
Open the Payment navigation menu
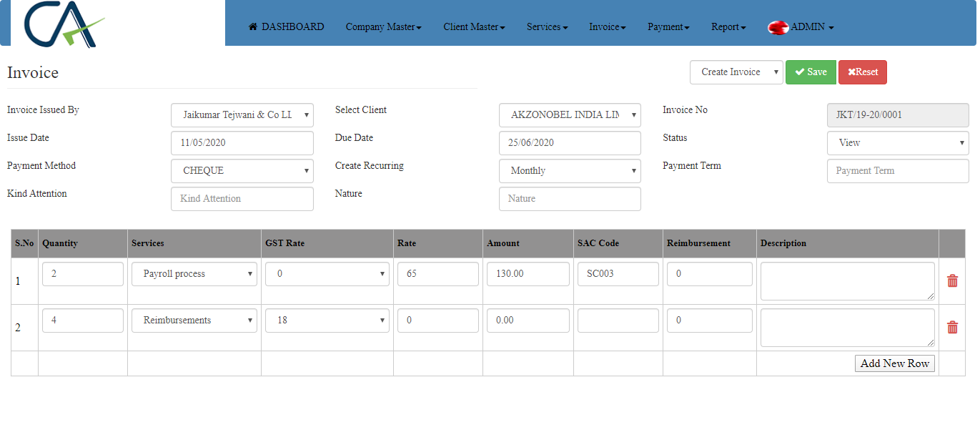pyautogui.click(x=668, y=26)
